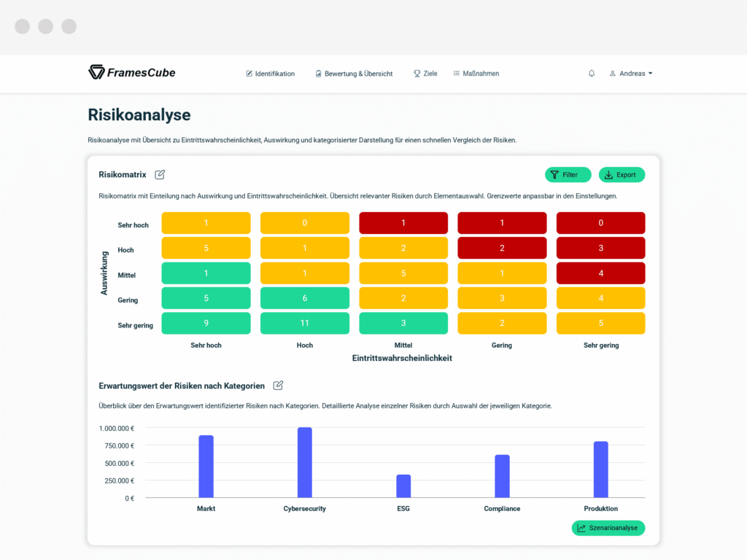Screen dimensions: 747x560
Task: Select cell Mittel impact, Gering probability
Action: (502, 273)
